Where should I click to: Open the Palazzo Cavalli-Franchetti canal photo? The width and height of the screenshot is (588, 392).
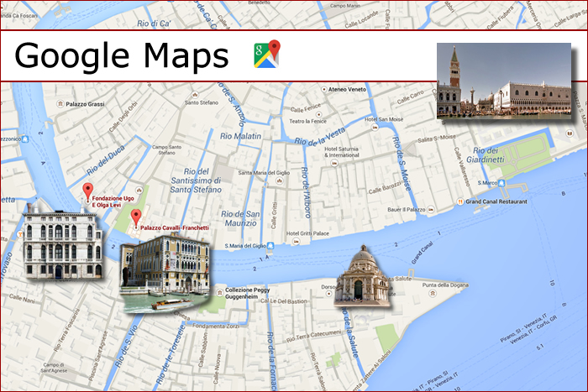[165, 273]
